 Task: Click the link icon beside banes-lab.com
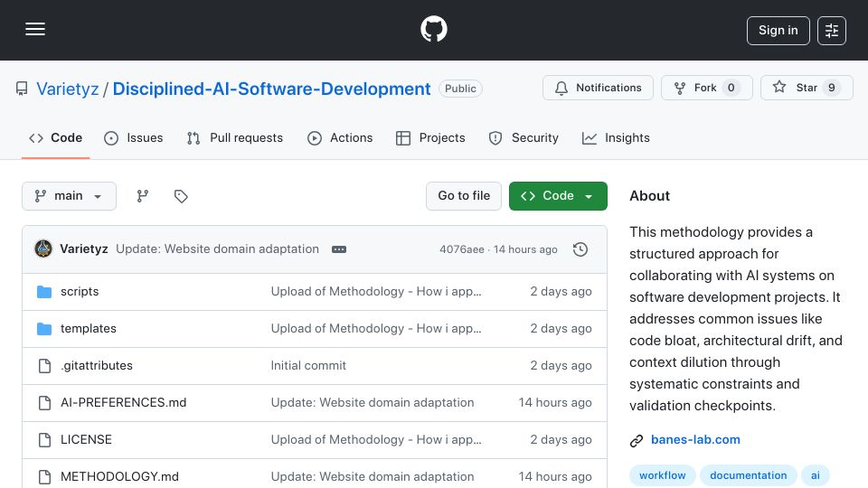coord(636,440)
